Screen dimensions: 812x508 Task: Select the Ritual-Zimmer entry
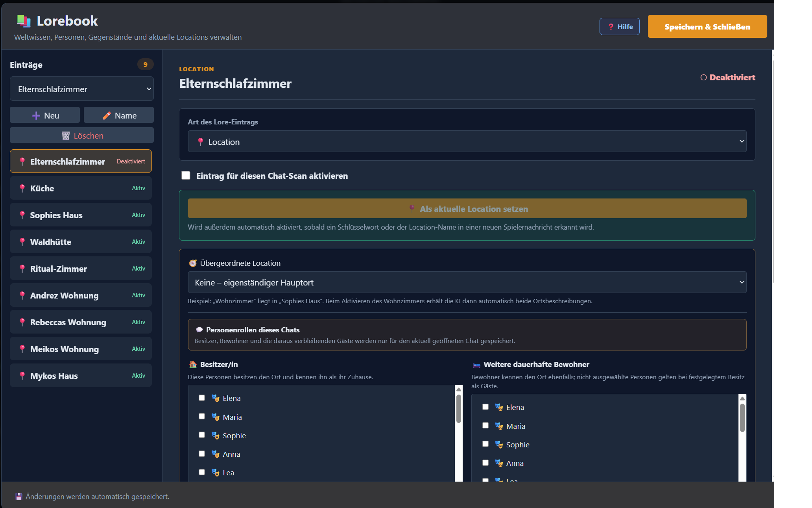click(81, 269)
